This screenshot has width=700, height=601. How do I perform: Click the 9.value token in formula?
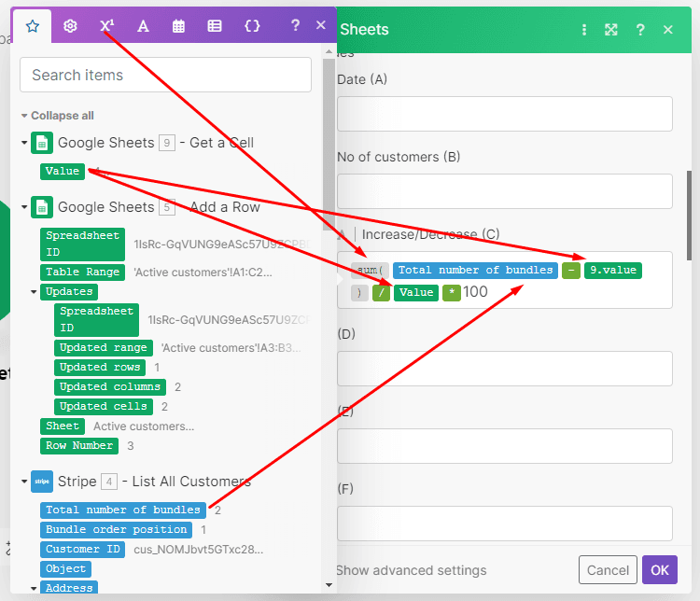613,271
